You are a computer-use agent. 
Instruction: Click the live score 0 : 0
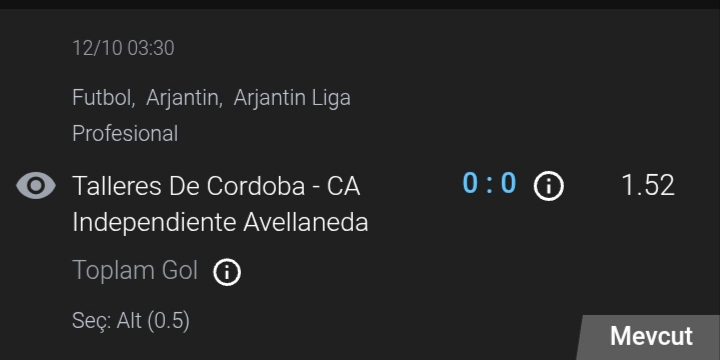point(489,183)
